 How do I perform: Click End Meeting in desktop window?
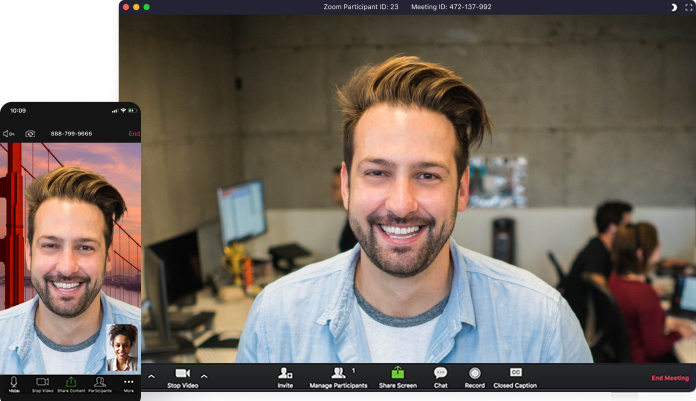tap(670, 378)
